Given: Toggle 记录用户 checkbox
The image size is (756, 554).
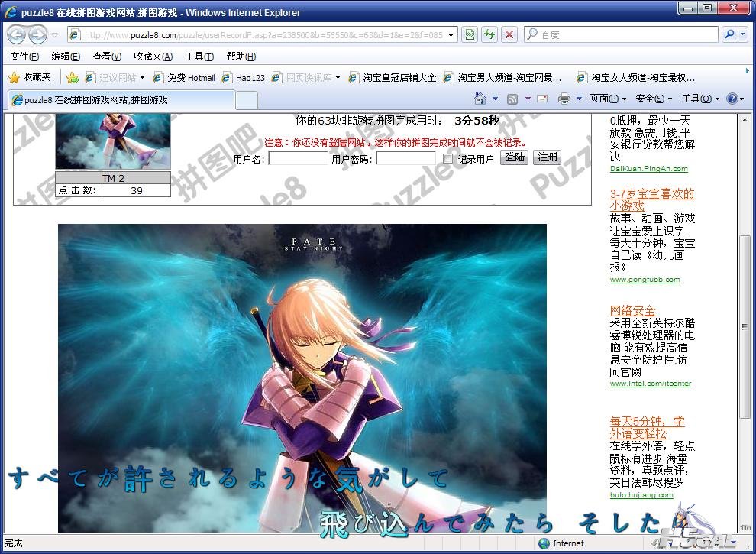Looking at the screenshot, I should coord(448,158).
